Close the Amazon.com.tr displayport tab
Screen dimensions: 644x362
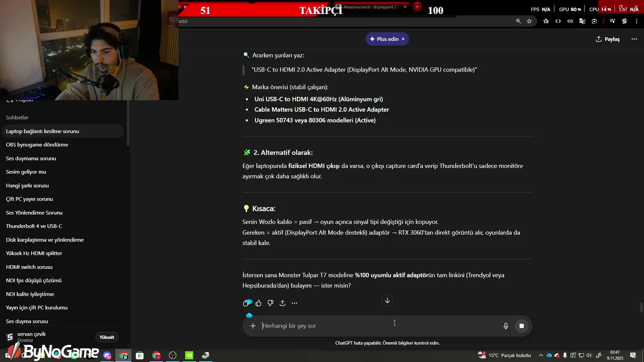[x=405, y=7]
